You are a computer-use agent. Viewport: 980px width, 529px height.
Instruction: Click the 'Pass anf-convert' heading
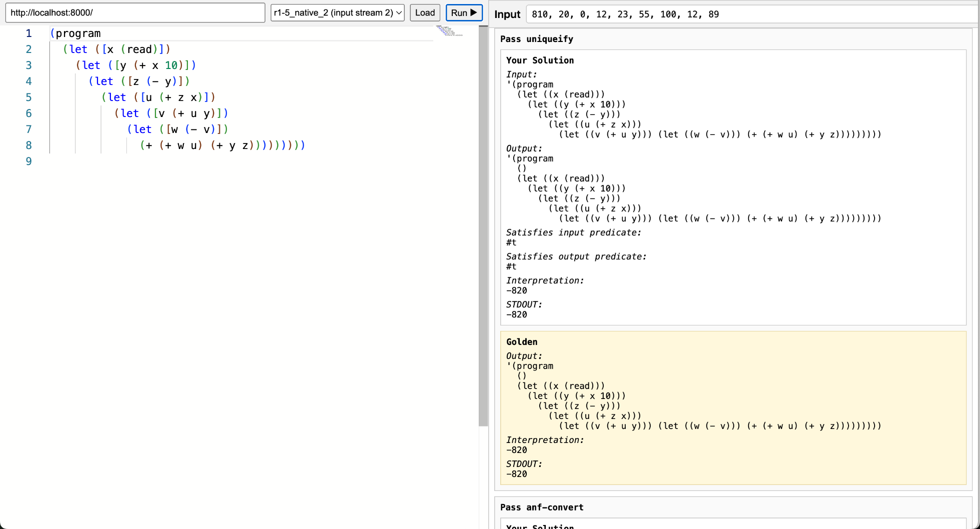(542, 507)
